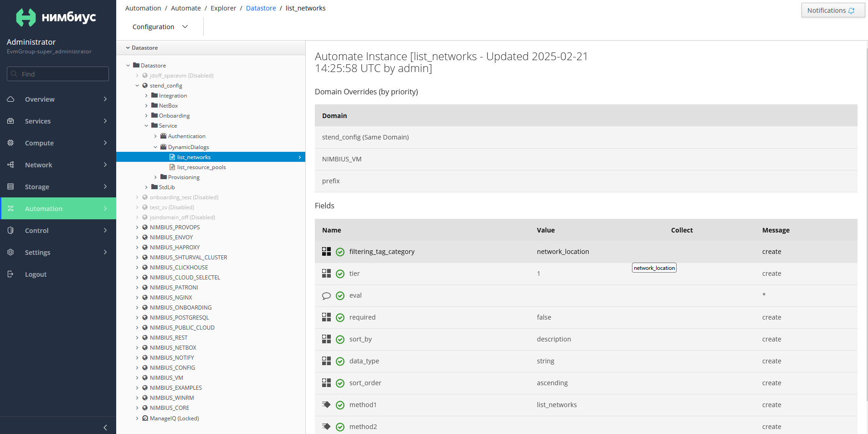
Task: Click the assertion bubble icon beside eval
Action: [x=326, y=295]
